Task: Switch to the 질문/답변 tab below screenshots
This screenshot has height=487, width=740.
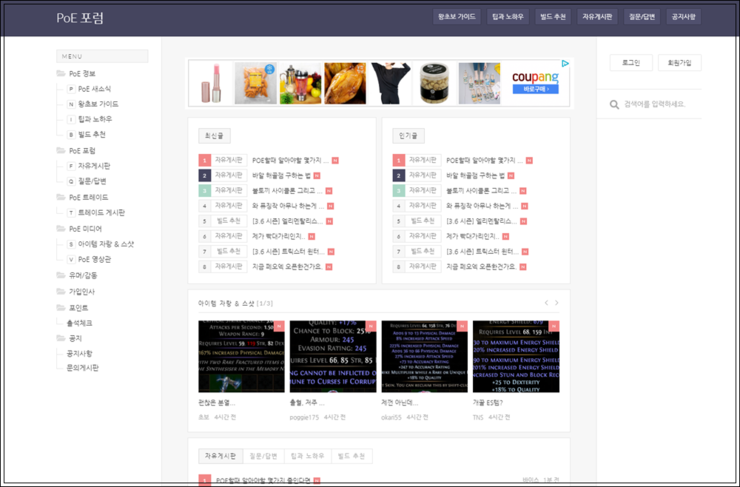Action: coord(263,456)
